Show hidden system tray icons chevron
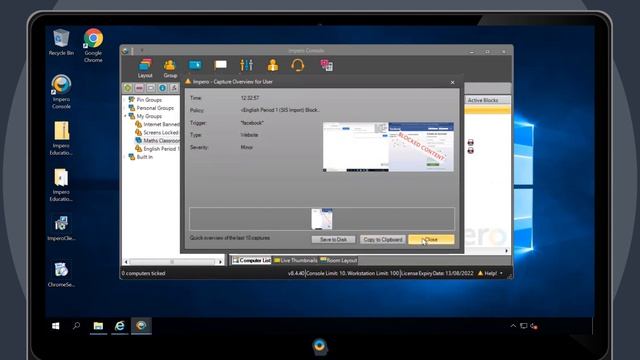 (513, 326)
